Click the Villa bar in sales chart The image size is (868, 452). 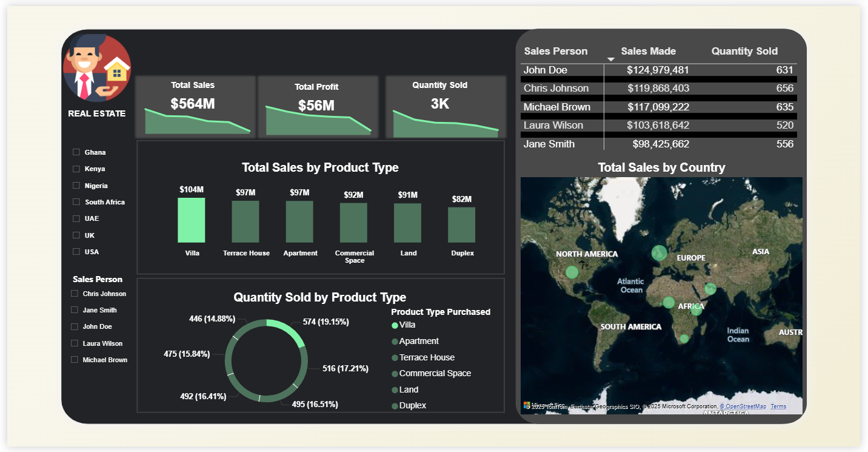192,220
